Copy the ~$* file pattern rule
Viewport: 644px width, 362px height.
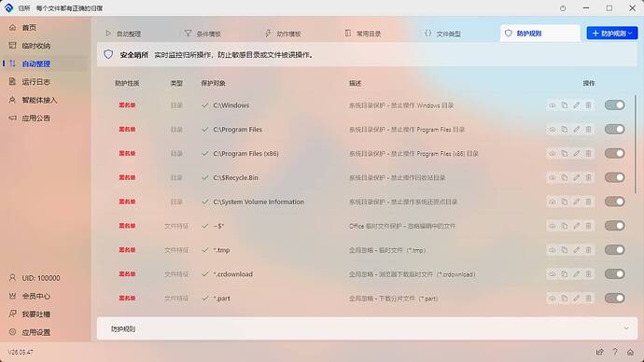pyautogui.click(x=565, y=226)
